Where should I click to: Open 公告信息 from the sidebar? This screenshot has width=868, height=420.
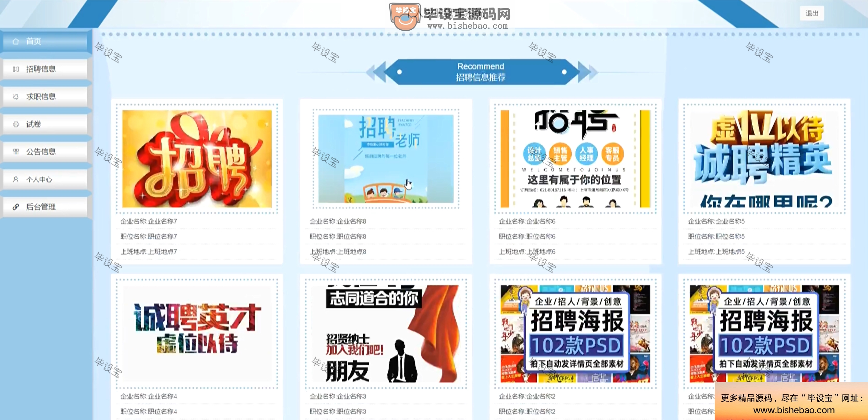click(45, 152)
